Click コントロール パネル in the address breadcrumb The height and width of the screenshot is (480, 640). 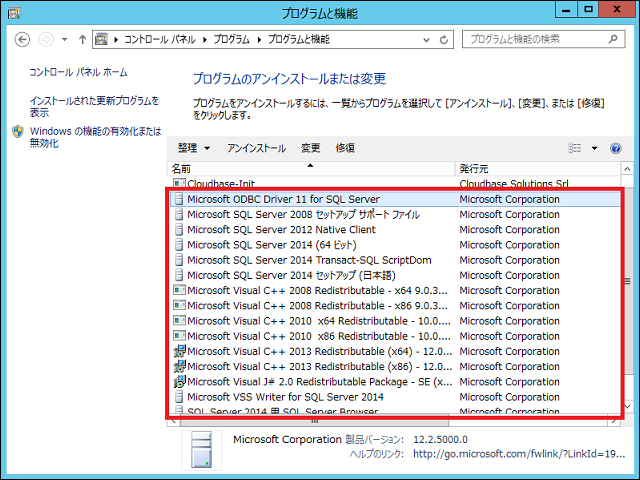click(160, 40)
